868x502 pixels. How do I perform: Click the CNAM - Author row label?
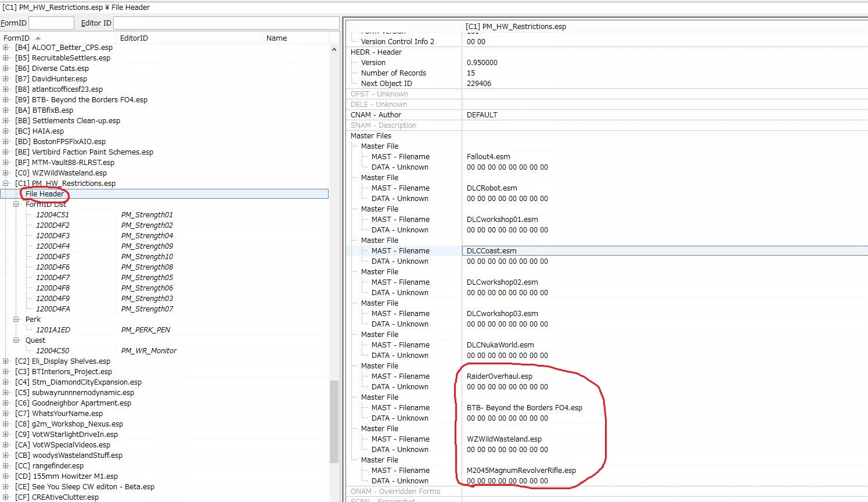pos(376,115)
